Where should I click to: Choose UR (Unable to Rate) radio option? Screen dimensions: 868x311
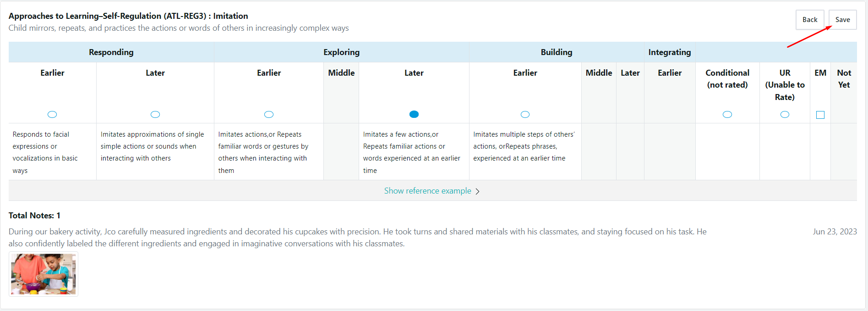785,114
